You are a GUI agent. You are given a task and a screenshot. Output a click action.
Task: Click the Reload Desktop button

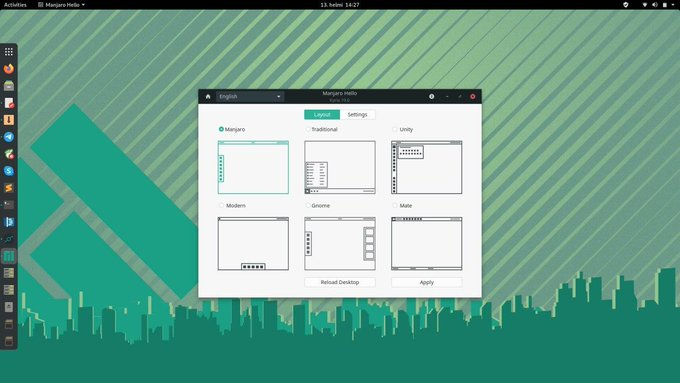pos(340,282)
